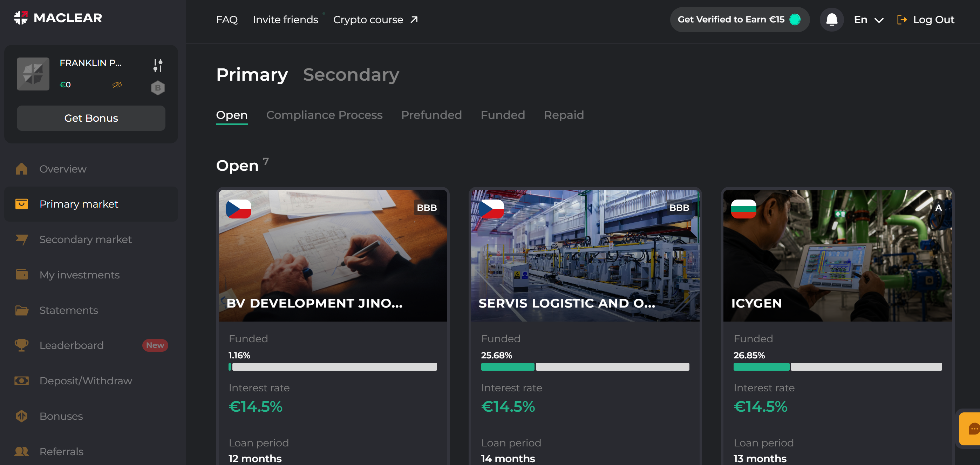Click Get Verified to Earn €15 button
The width and height of the screenshot is (980, 465).
740,19
